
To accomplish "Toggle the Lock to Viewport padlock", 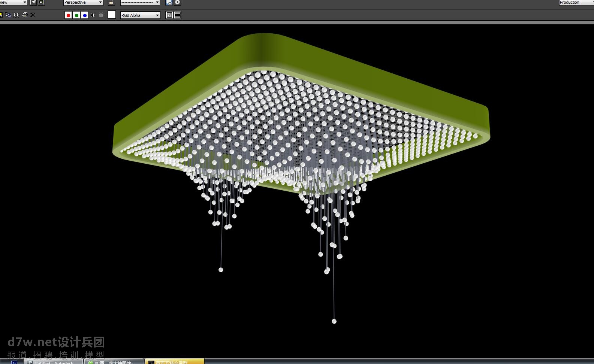I will pos(111,3).
